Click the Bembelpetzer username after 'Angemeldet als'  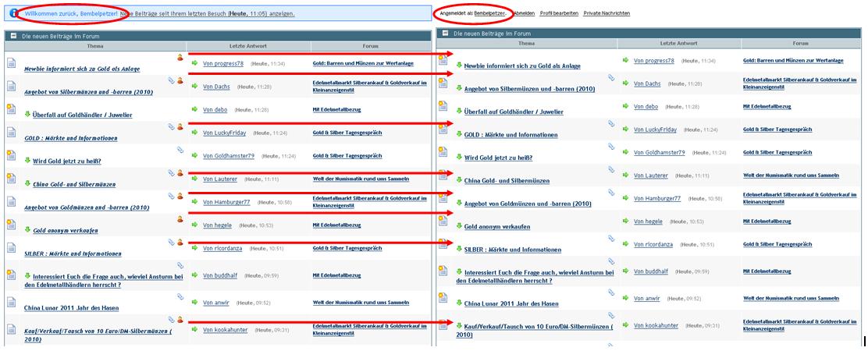[489, 14]
